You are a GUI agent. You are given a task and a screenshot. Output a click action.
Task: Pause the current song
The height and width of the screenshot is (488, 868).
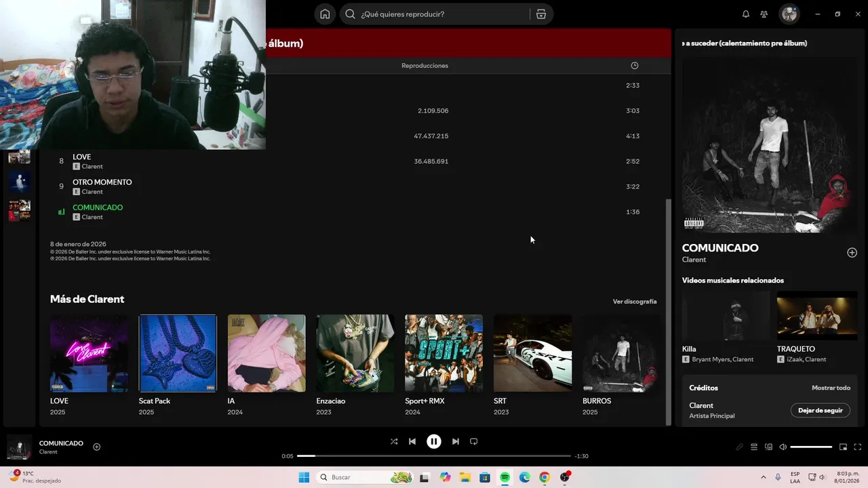(x=434, y=441)
